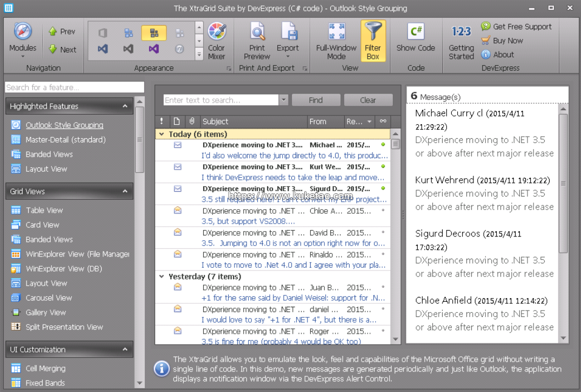The image size is (581, 392).
Task: Click the Print Preview icon
Action: click(257, 32)
